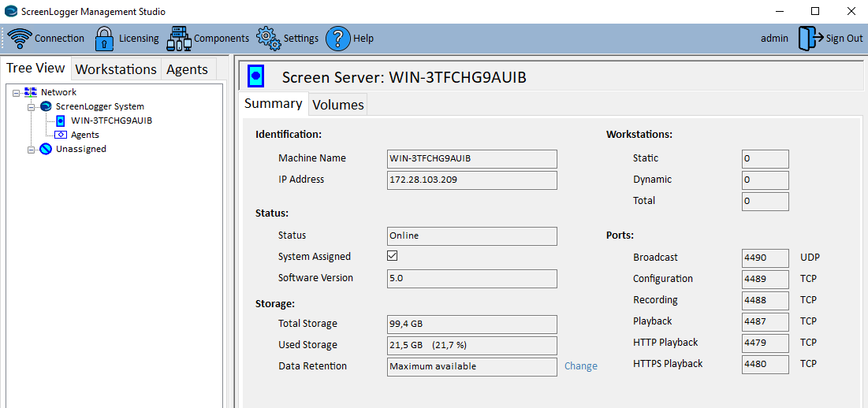This screenshot has height=408, width=868.
Task: Click the Broadcast port field
Action: point(765,258)
